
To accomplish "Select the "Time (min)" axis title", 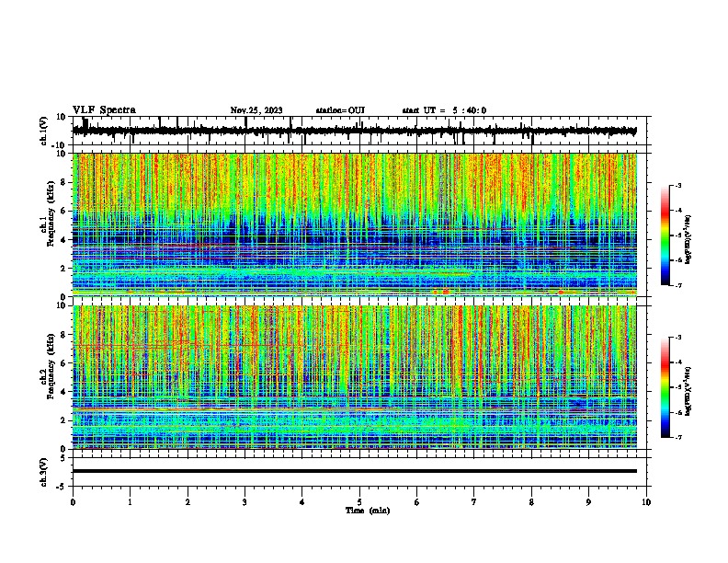I will (x=368, y=511).
